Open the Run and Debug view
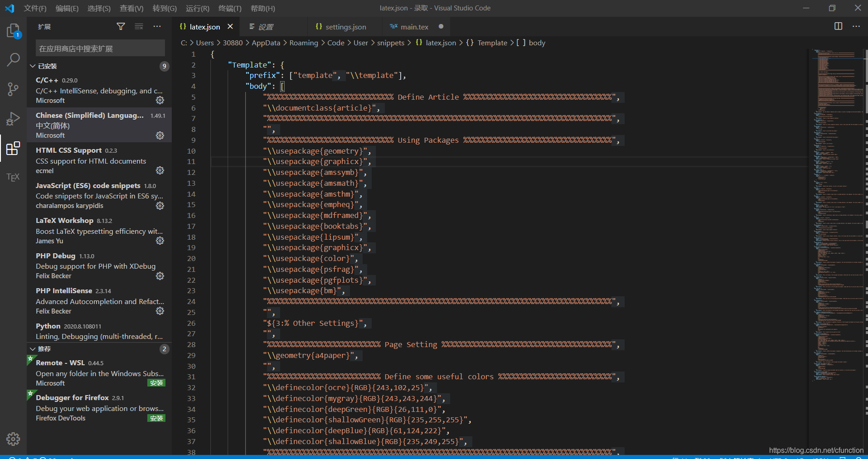The height and width of the screenshot is (459, 868). [x=13, y=118]
